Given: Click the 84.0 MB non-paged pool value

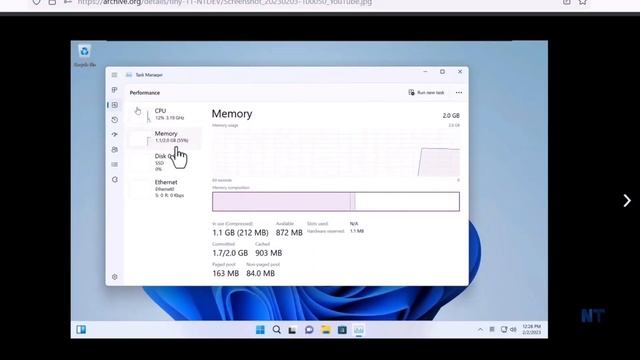Looking at the screenshot, I should point(260,273).
